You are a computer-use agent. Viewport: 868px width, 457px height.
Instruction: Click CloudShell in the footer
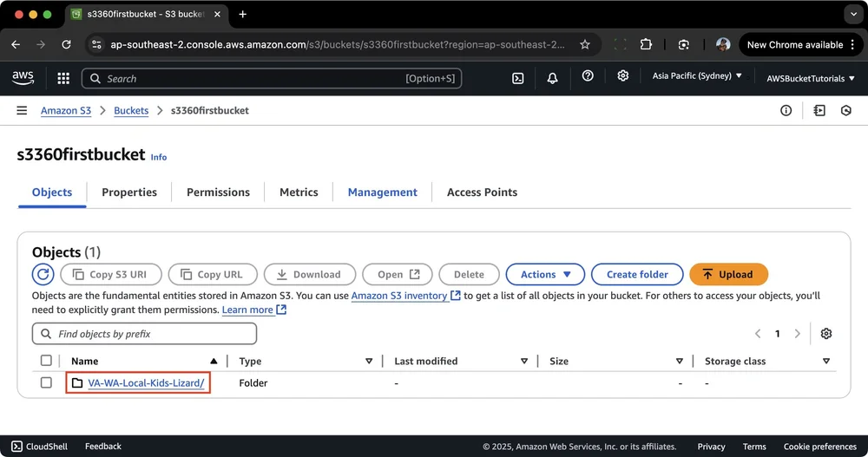pos(39,447)
